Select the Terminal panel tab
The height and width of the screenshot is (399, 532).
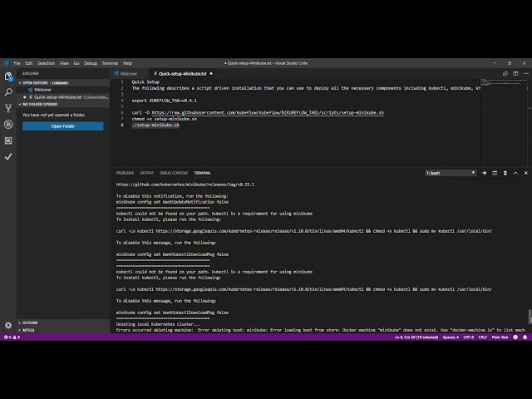(202, 173)
